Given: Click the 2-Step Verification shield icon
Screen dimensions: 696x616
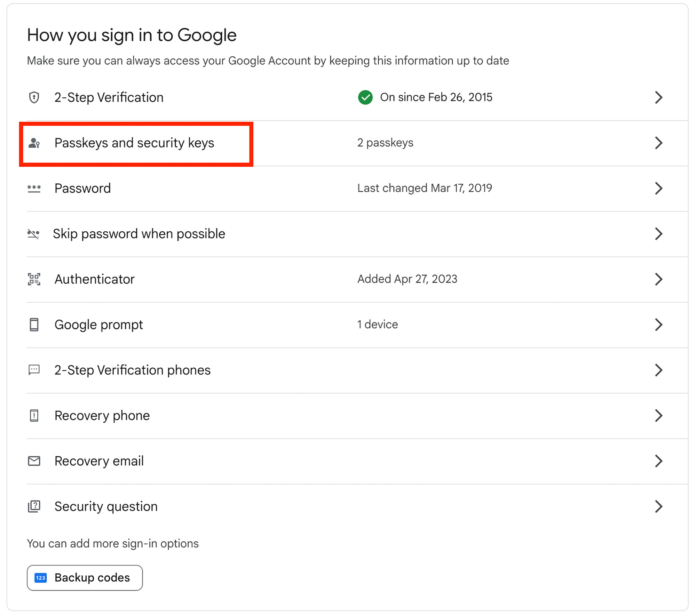Looking at the screenshot, I should pyautogui.click(x=34, y=97).
